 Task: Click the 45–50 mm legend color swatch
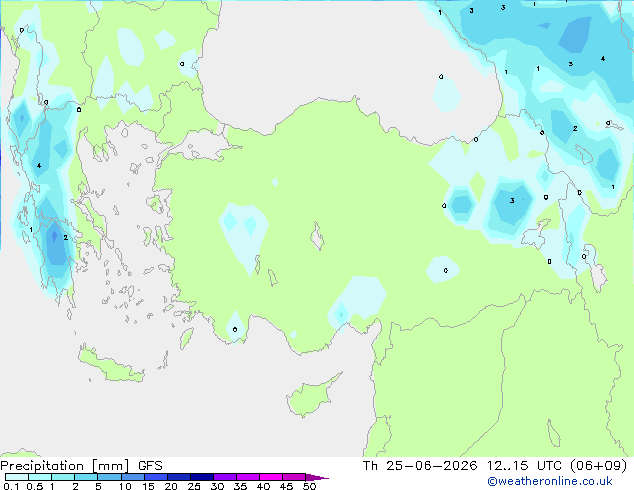(294, 477)
